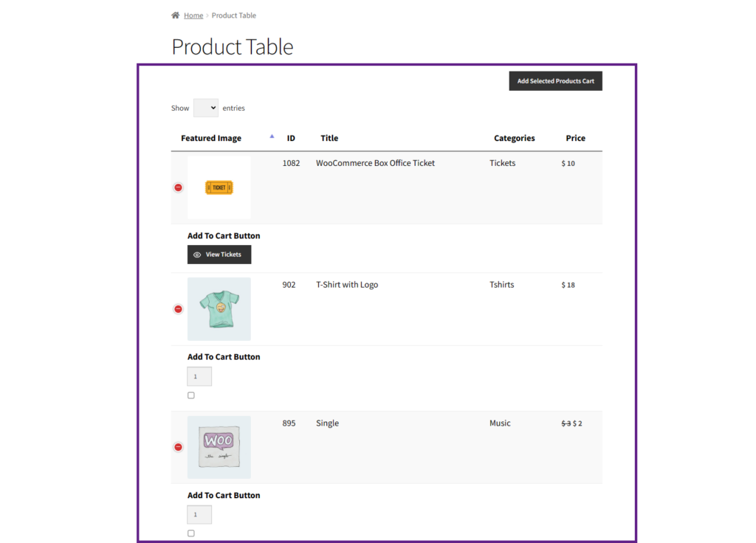Click the View Tickets button
The height and width of the screenshot is (543, 756).
[x=219, y=255]
